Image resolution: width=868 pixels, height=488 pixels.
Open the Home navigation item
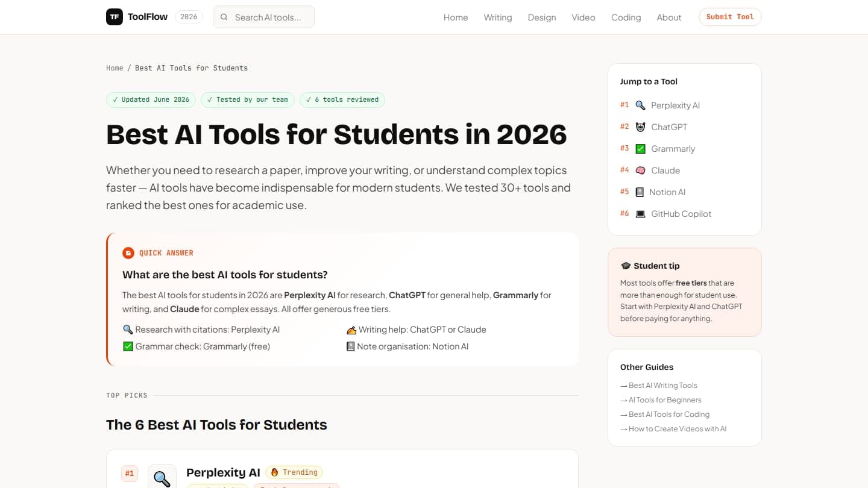pyautogui.click(x=456, y=17)
